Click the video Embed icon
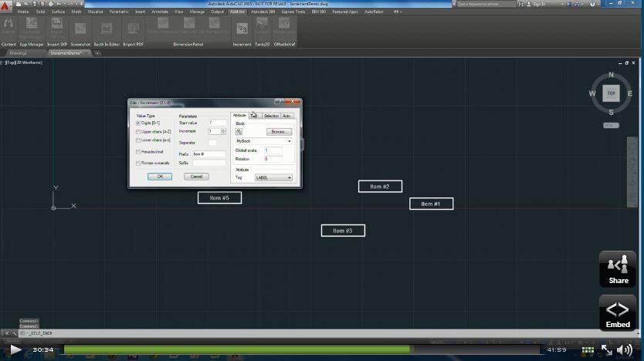The image size is (644, 361). tap(618, 312)
